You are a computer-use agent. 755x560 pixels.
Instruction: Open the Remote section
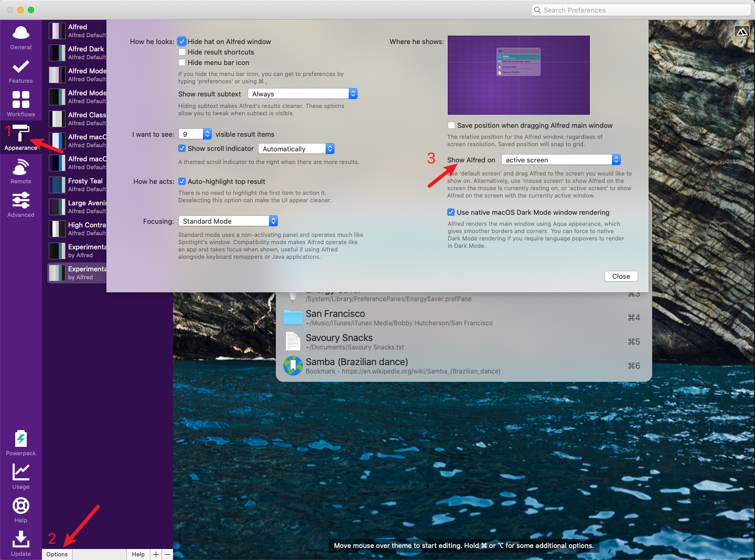point(21,172)
